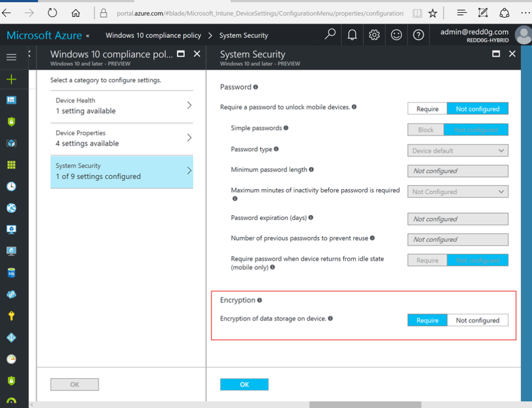Open the browser reading view book icon
532x408 pixels.
coord(417,13)
